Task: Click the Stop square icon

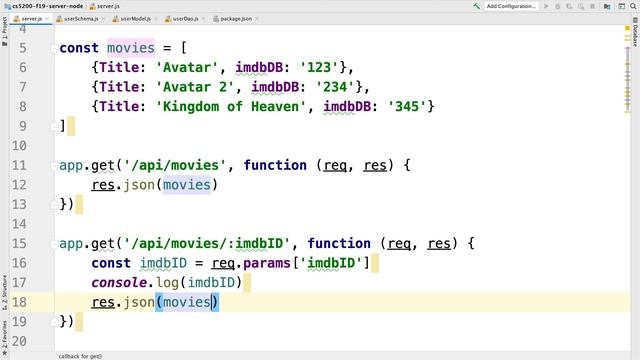Action: pyautogui.click(x=592, y=6)
